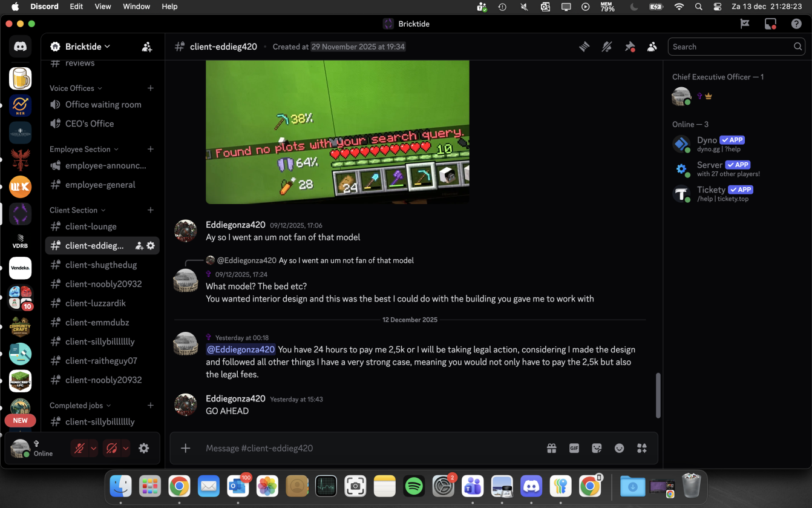
Task: Open the Threads icon in channel header
Action: [584, 47]
